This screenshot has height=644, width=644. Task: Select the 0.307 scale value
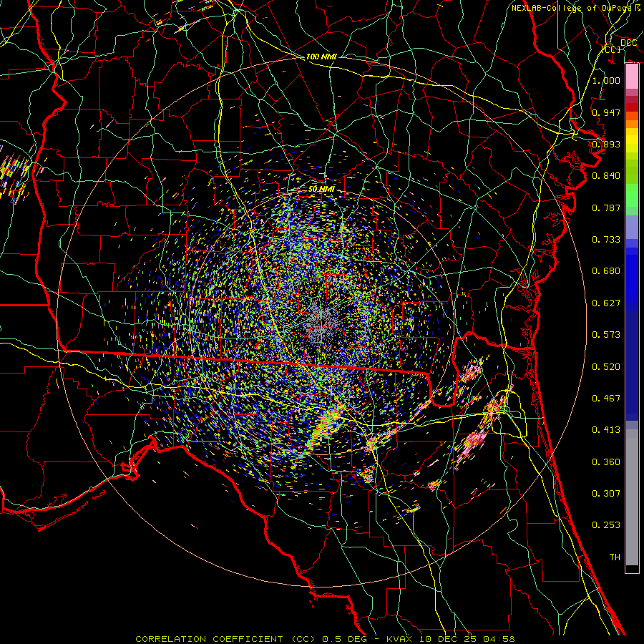tap(606, 494)
